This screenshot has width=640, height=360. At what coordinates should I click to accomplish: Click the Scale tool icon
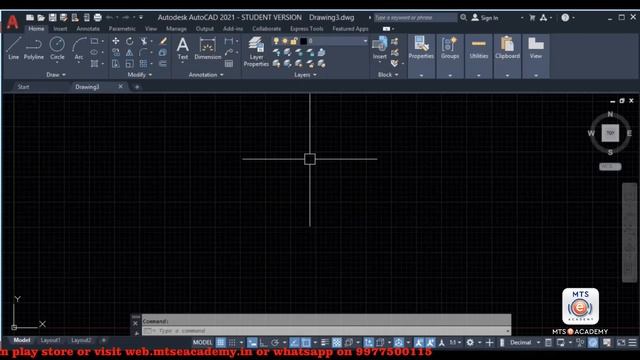(x=129, y=64)
